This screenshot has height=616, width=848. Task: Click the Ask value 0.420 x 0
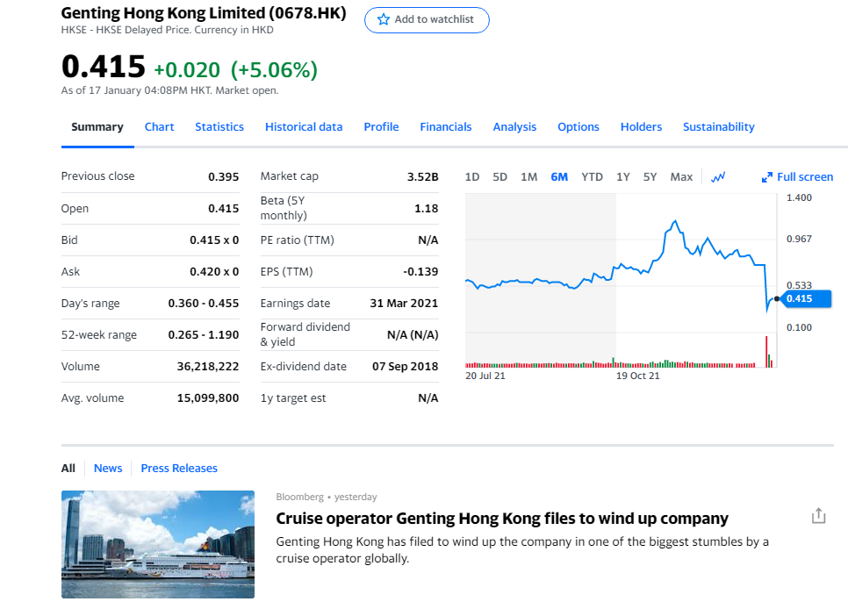pos(214,271)
